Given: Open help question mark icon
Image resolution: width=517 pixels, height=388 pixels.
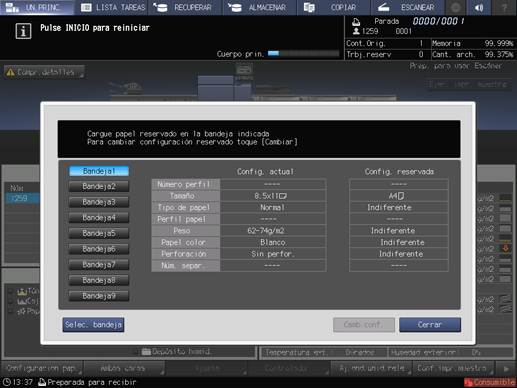Looking at the screenshot, I should click(x=504, y=7).
